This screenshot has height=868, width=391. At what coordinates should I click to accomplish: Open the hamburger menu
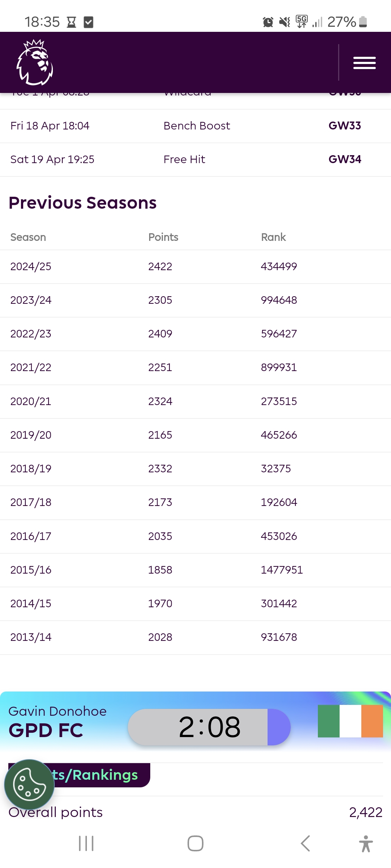tap(364, 63)
